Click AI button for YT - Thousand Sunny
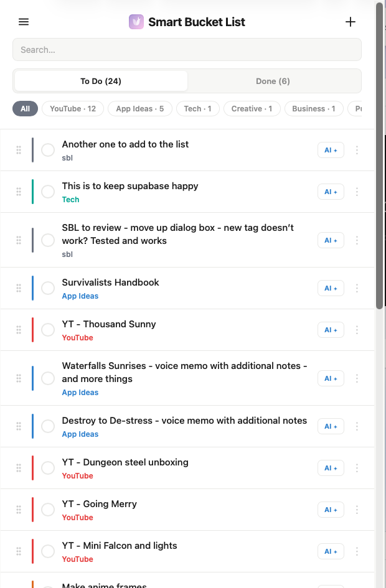386x588 pixels. [331, 330]
